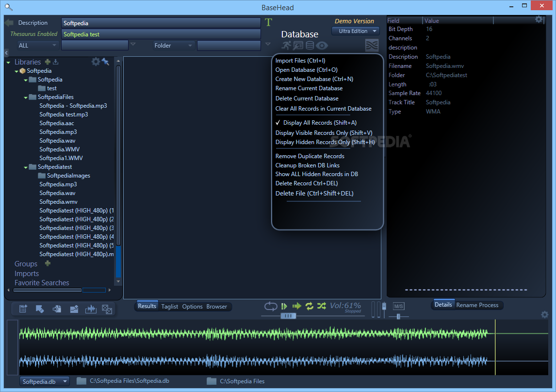Collapse the Libraries tree section
This screenshot has width=556, height=392.
coord(8,63)
